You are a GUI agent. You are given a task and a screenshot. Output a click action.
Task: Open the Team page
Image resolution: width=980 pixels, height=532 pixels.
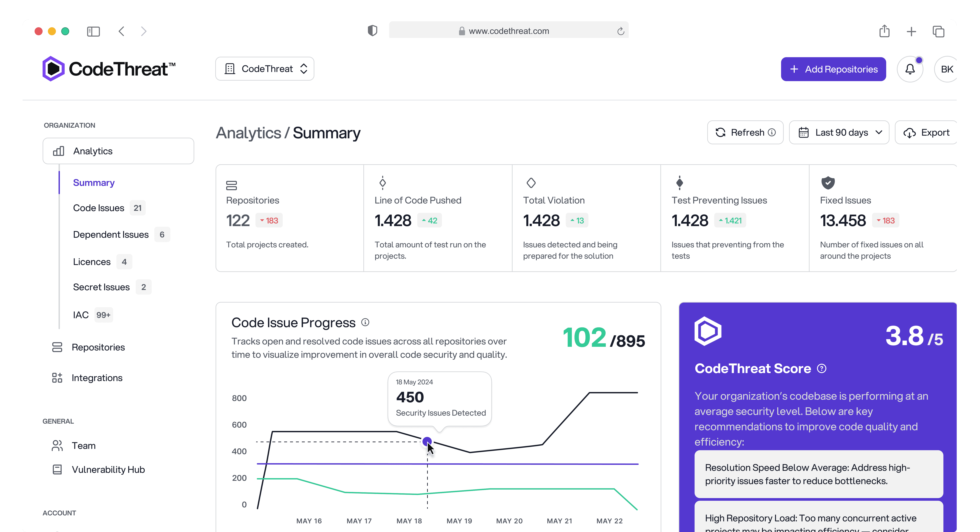point(84,446)
